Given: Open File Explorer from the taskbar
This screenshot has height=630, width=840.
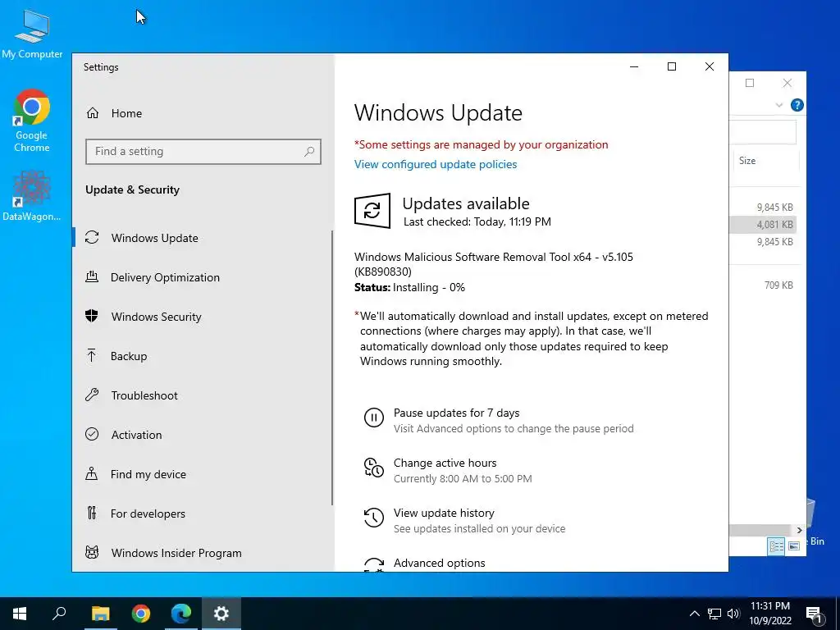Looking at the screenshot, I should click(100, 614).
